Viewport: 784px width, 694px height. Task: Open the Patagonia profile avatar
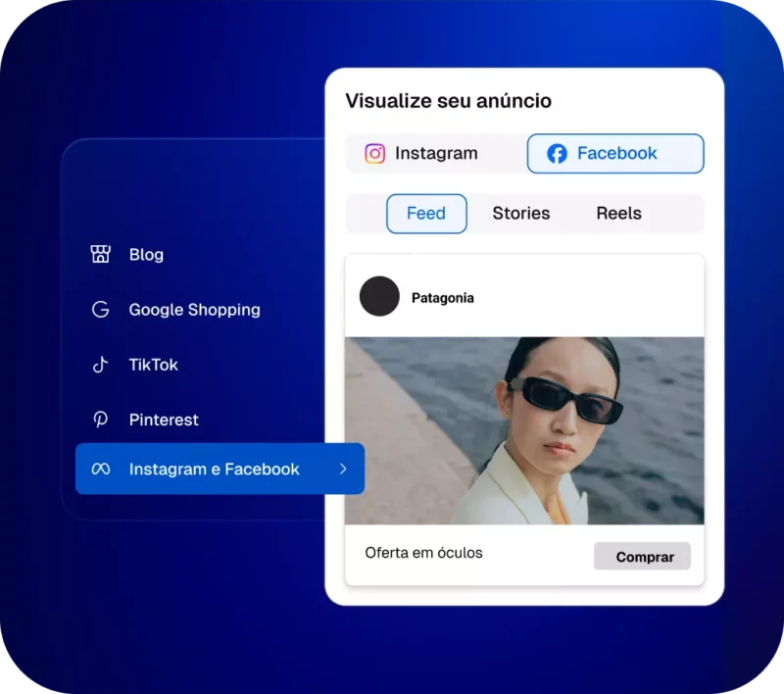[379, 296]
